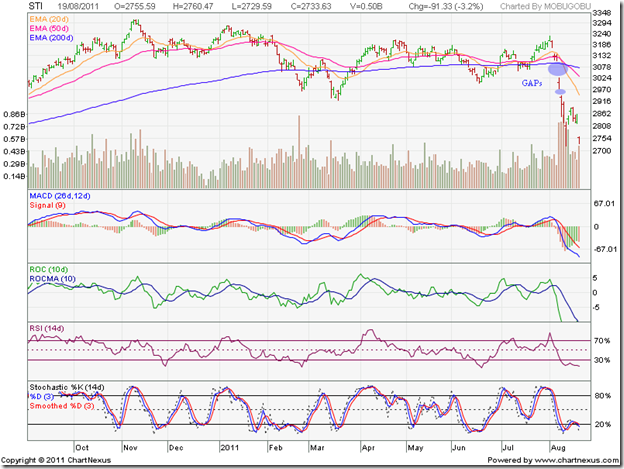Click the Feb month axis label
This screenshot has height=469, width=624.
click(275, 448)
